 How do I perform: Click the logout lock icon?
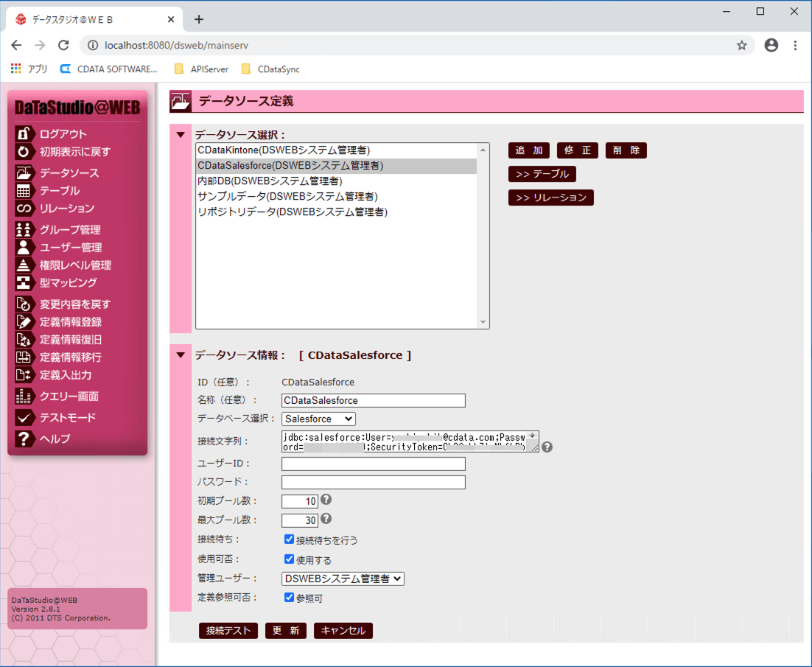pos(24,134)
